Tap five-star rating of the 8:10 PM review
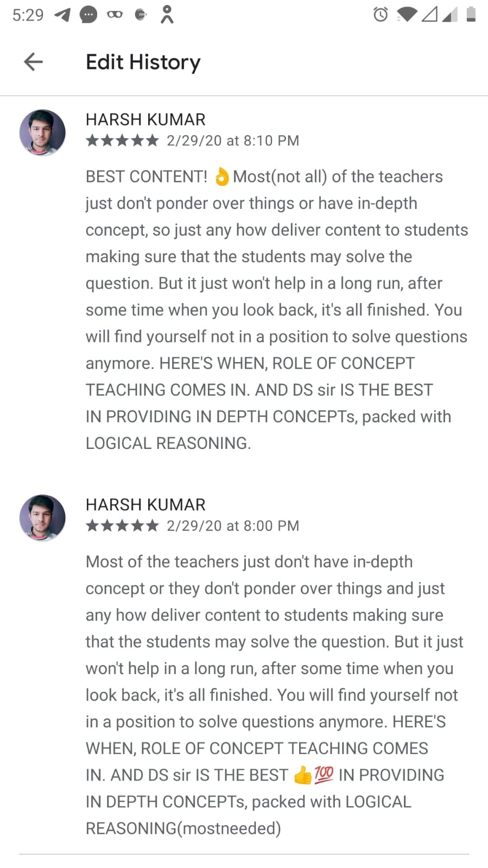 tap(122, 141)
